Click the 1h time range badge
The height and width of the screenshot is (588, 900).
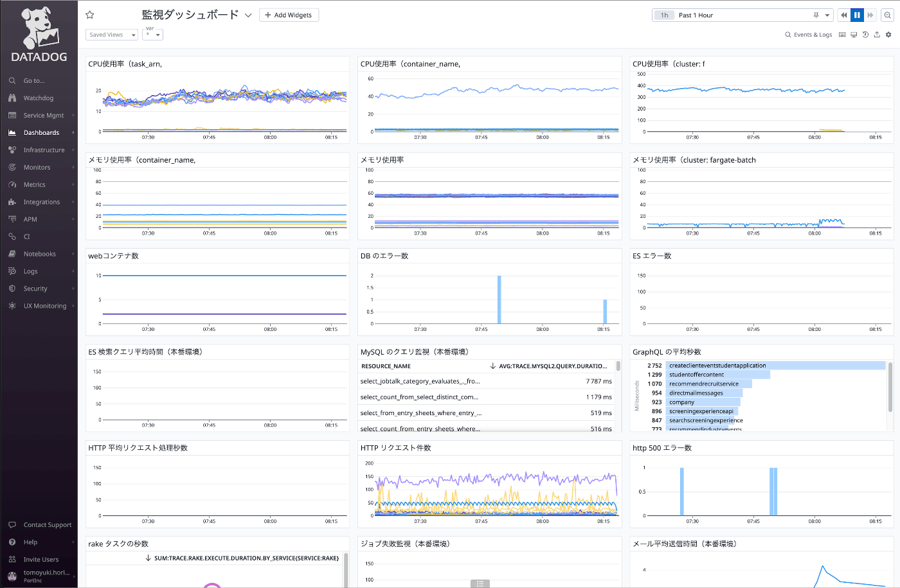pyautogui.click(x=664, y=15)
